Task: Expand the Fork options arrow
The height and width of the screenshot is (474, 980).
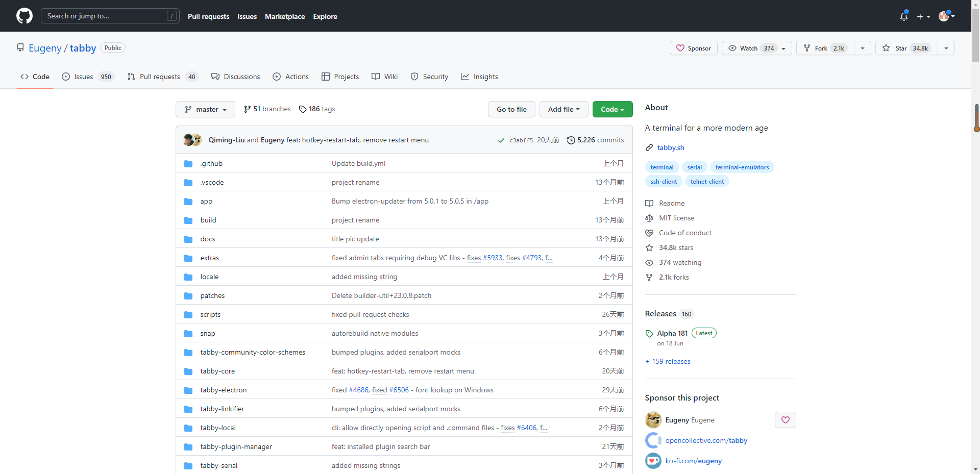Action: pos(863,48)
